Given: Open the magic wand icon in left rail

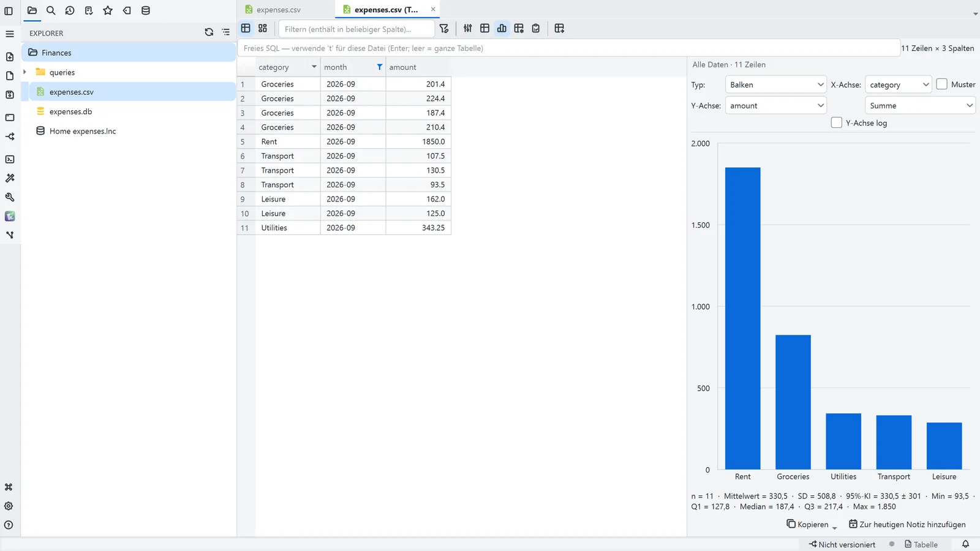Looking at the screenshot, I should click(x=10, y=178).
